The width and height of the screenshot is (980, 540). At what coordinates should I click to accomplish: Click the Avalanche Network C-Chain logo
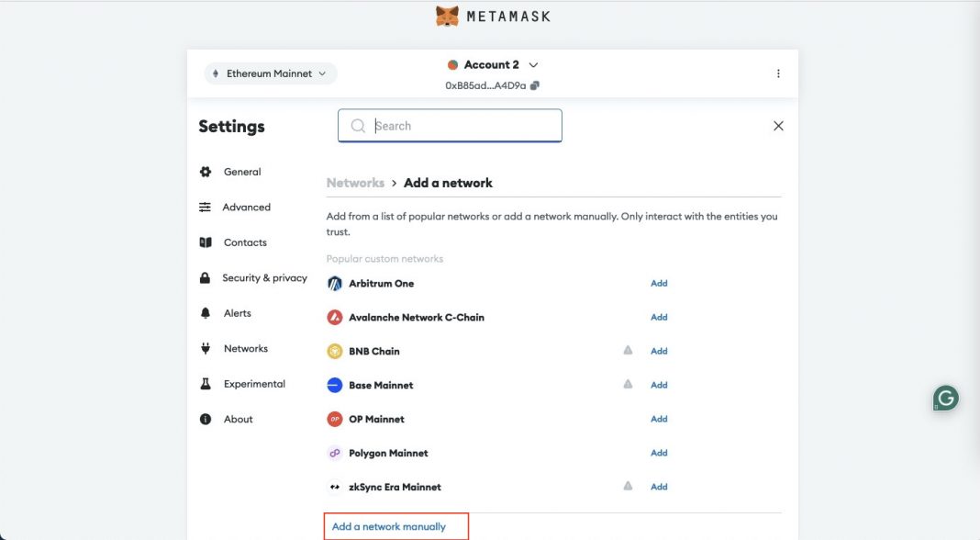click(x=334, y=317)
